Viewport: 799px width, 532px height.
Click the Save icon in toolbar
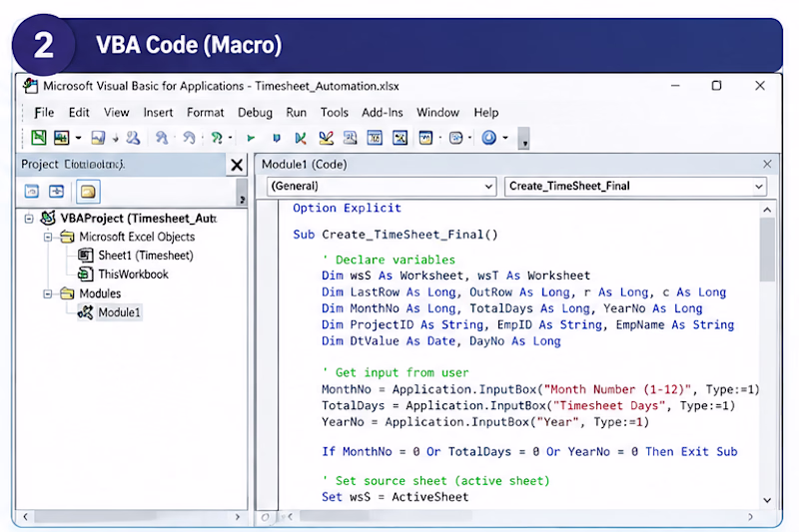tap(98, 138)
